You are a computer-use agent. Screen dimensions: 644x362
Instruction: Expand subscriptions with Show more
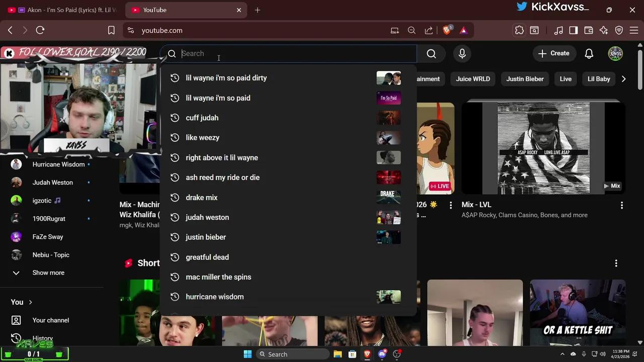click(x=52, y=273)
